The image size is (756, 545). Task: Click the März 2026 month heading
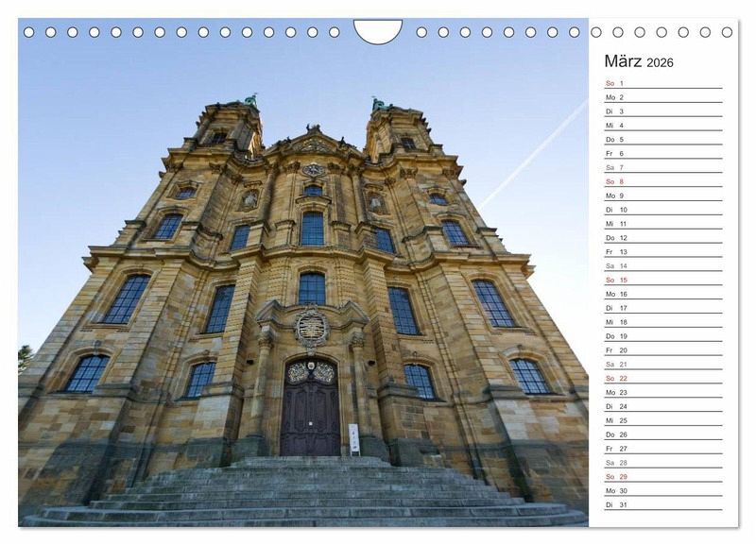639,62
